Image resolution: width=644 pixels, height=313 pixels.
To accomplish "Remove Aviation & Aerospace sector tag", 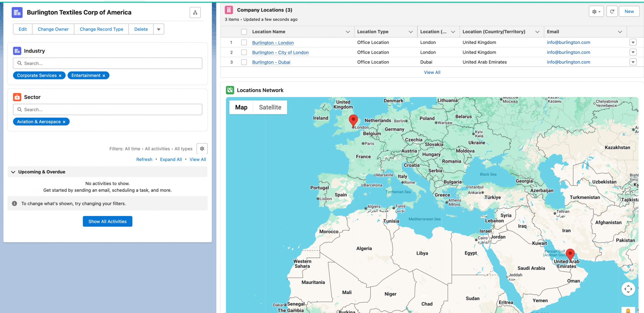I will coord(64,122).
